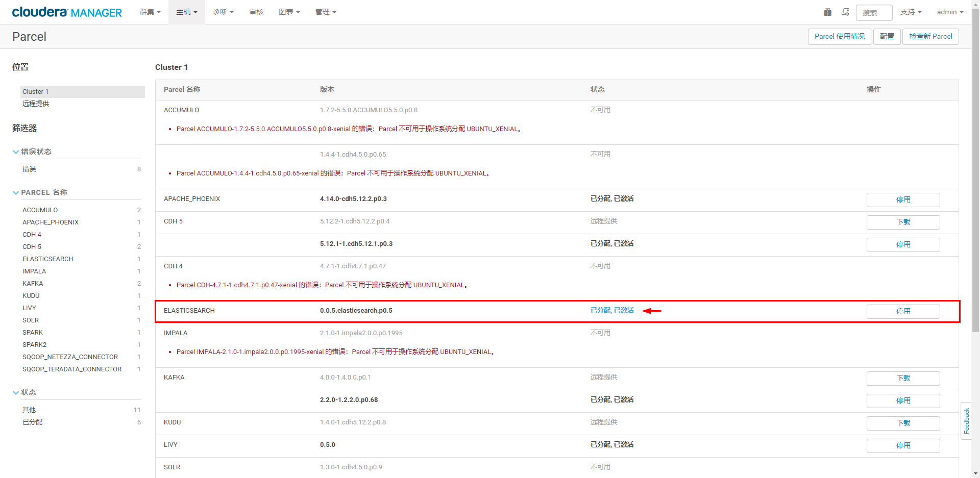Image resolution: width=980 pixels, height=478 pixels.
Task: Filter parcels by SQOOP_TERADATA_CONNECTOR
Action: [72, 369]
